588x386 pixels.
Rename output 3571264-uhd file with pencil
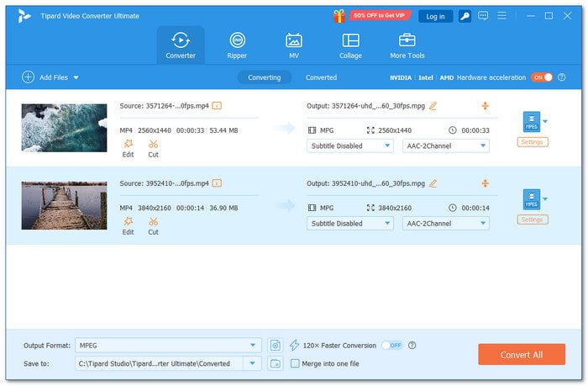pyautogui.click(x=433, y=106)
